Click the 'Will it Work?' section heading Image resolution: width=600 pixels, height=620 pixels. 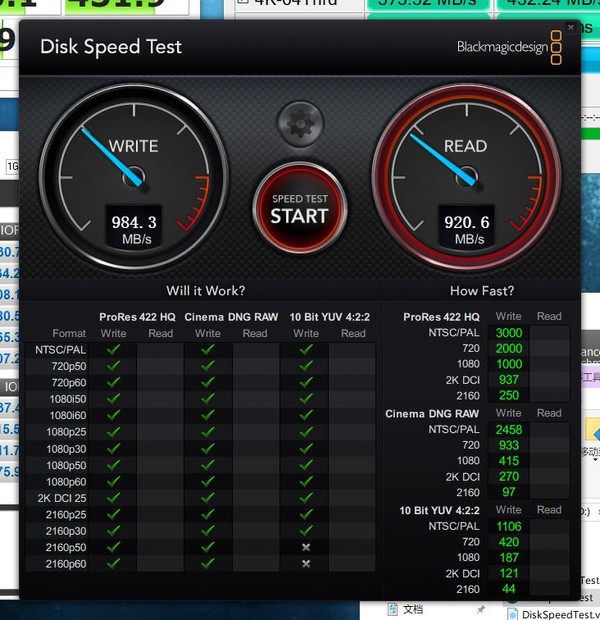coord(205,291)
